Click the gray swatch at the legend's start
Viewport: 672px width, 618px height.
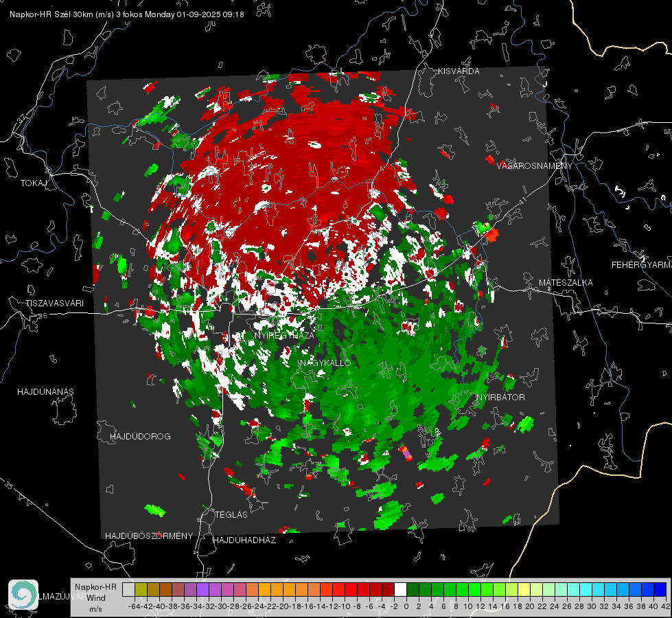point(128,589)
